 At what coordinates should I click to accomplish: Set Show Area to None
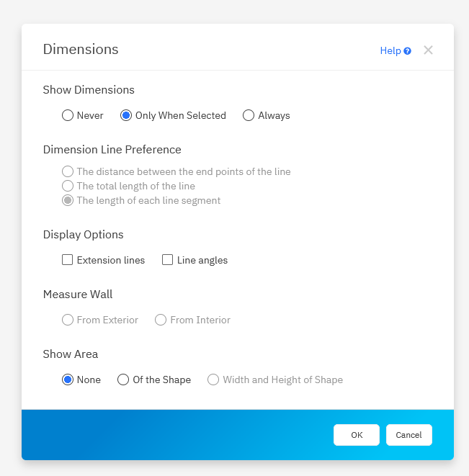[68, 380]
